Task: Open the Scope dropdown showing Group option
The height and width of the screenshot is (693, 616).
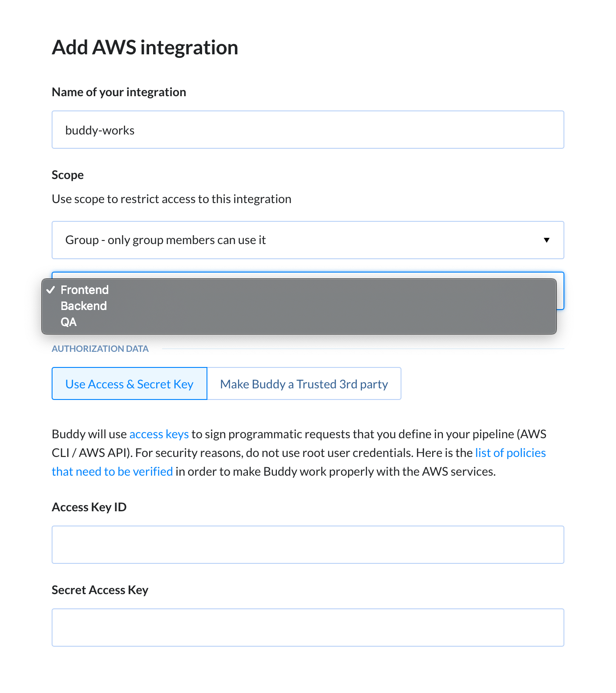Action: (x=308, y=240)
